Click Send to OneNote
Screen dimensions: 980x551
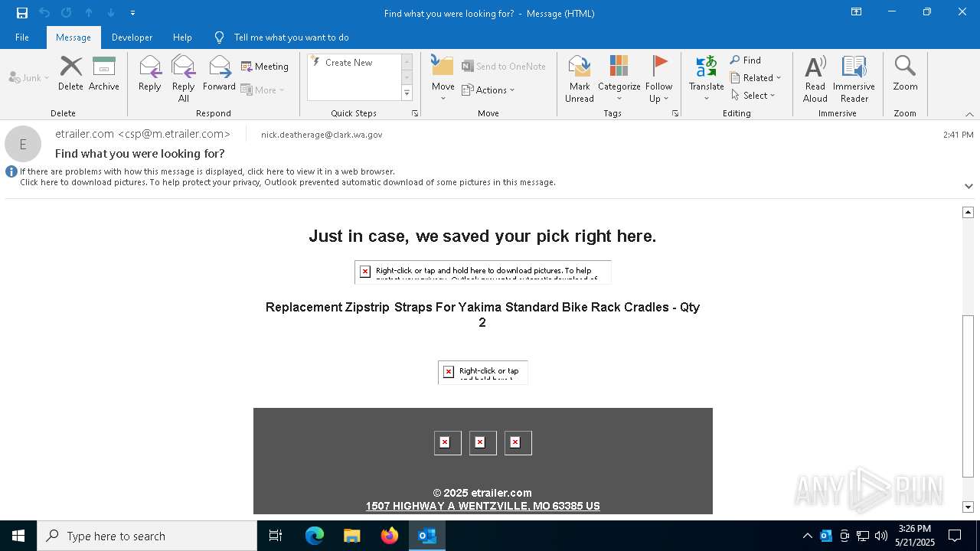(504, 67)
